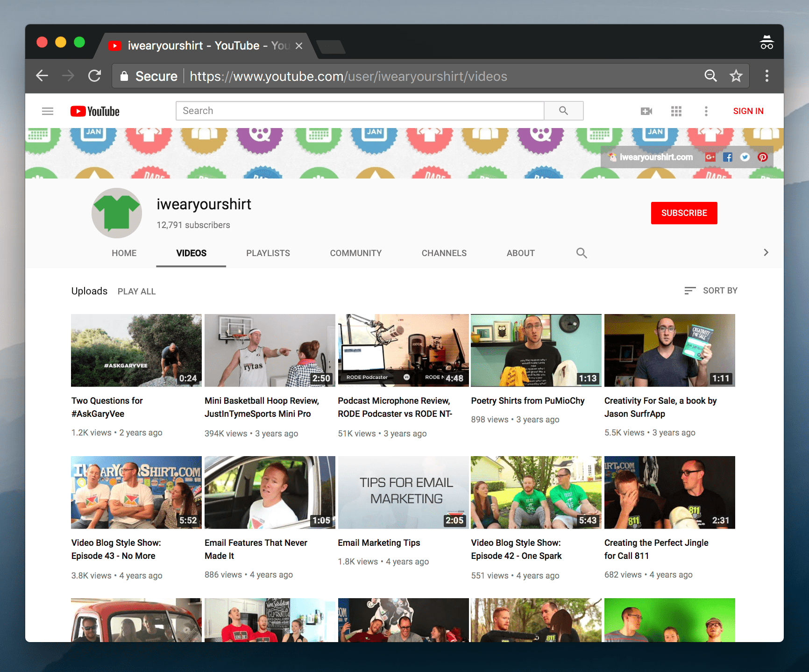Click the green shirt channel avatar
This screenshot has width=809, height=672.
[117, 213]
